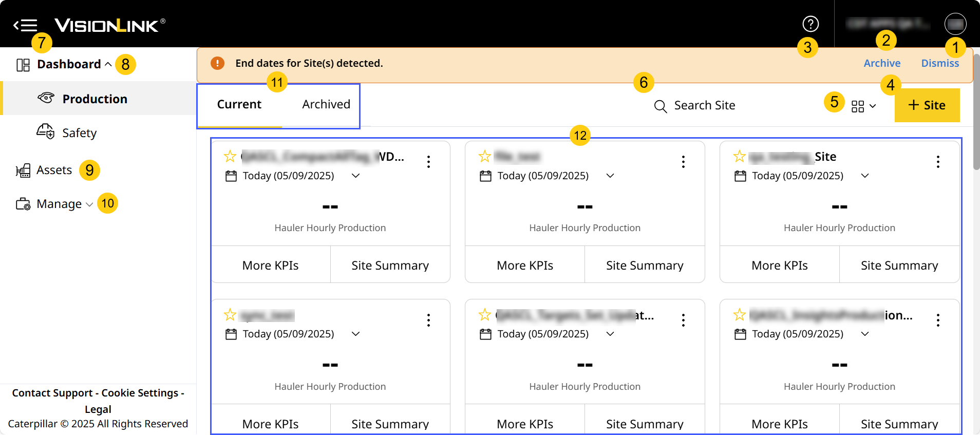Select Safety in the Dashboard menu
The width and height of the screenshot is (980, 435).
click(79, 133)
